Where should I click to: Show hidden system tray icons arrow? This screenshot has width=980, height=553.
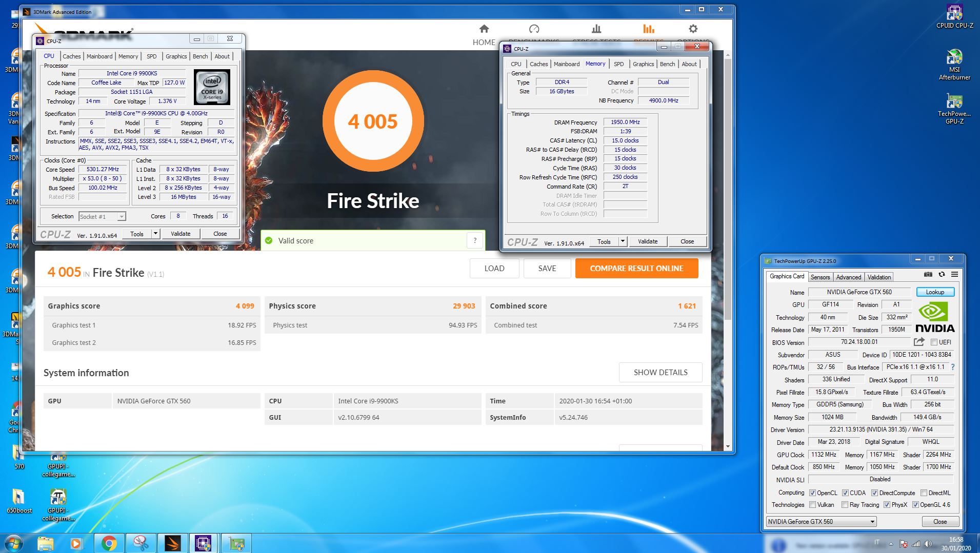[891, 544]
